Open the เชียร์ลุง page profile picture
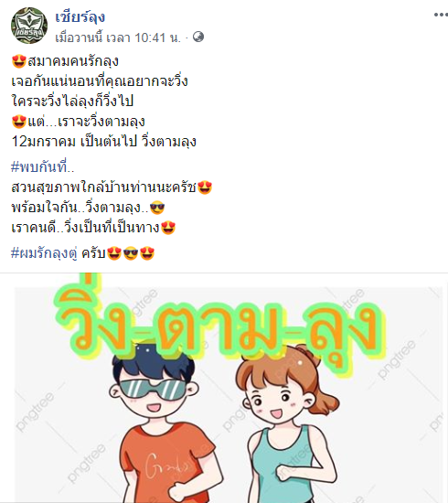This screenshot has height=503, width=448. (29, 26)
